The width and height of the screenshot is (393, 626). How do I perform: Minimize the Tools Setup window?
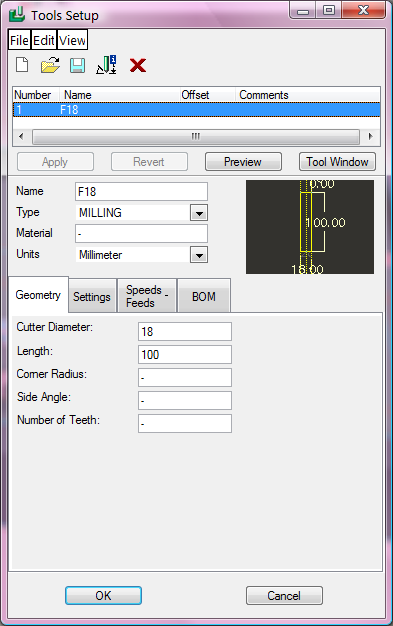click(303, 10)
